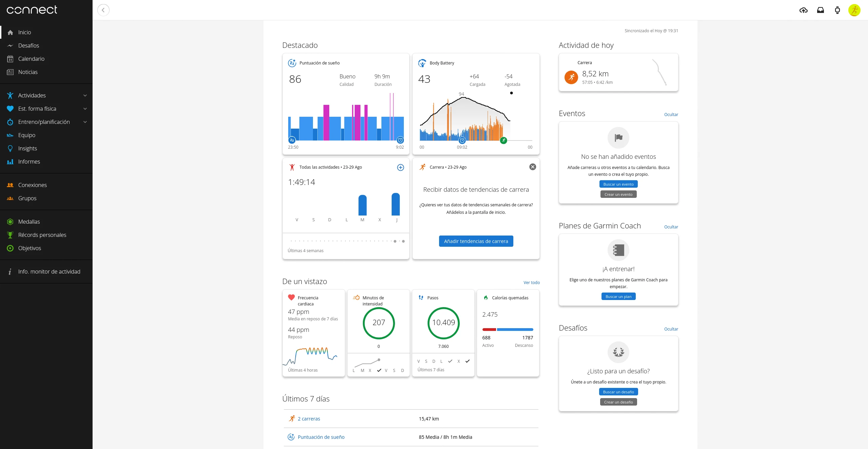Image resolution: width=868 pixels, height=449 pixels.
Task: Click the cloud upload icon
Action: (803, 10)
